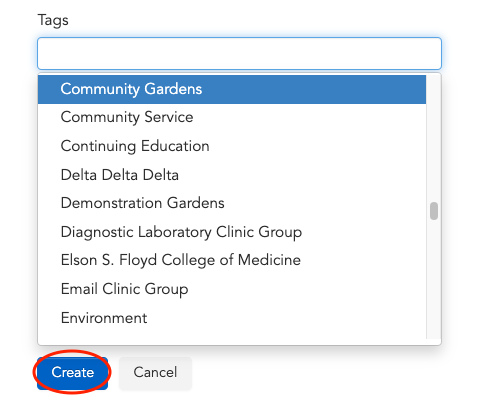Image resolution: width=478 pixels, height=405 pixels.
Task: Select the highlighted Community Gardens tag
Action: coord(232,89)
